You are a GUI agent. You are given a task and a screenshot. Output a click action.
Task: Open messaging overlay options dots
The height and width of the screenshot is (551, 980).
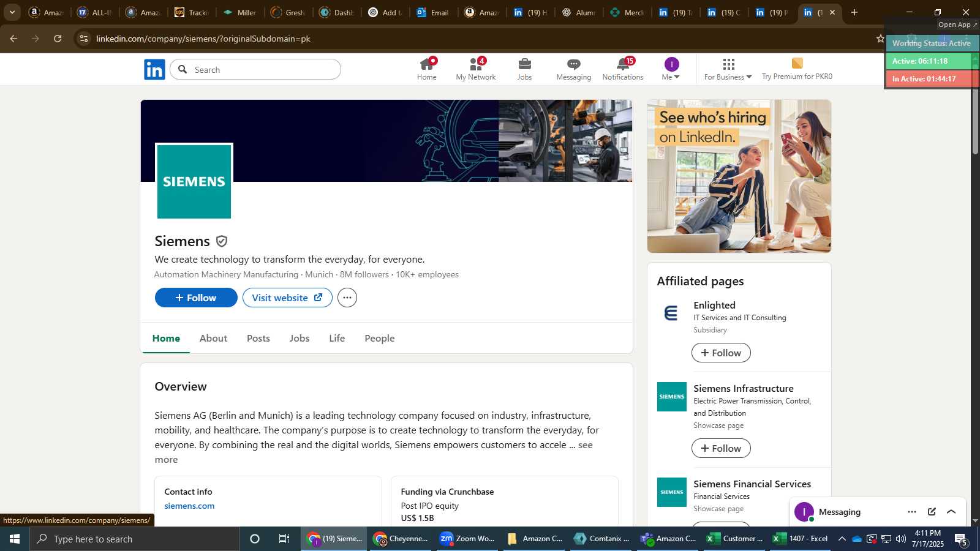(912, 512)
